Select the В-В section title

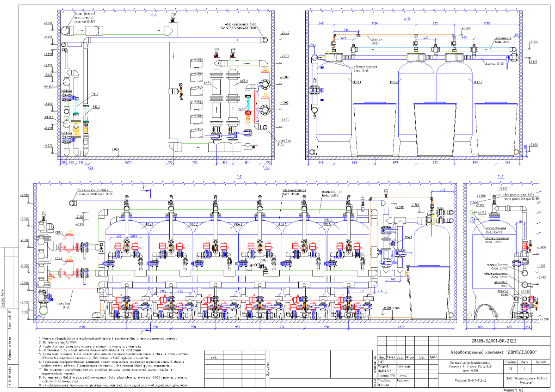[x=154, y=15]
